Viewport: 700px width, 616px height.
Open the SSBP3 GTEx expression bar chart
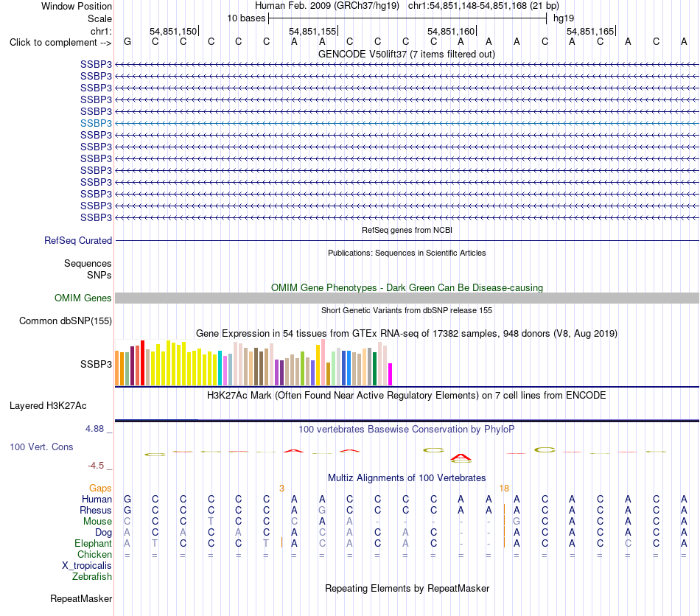click(253, 363)
